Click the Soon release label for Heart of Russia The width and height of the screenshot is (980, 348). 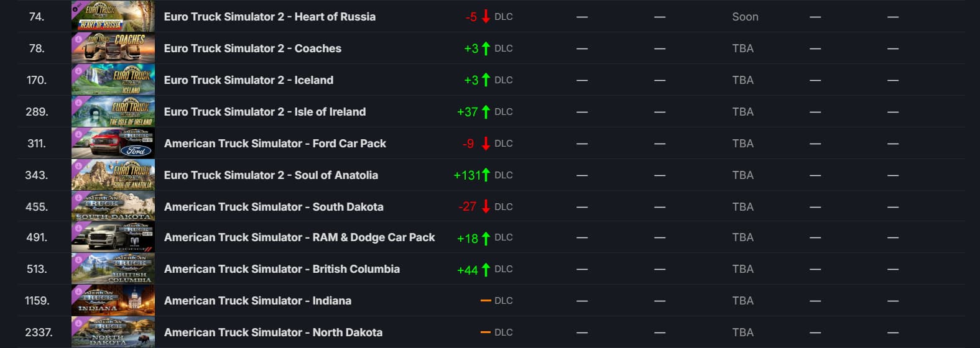point(745,17)
